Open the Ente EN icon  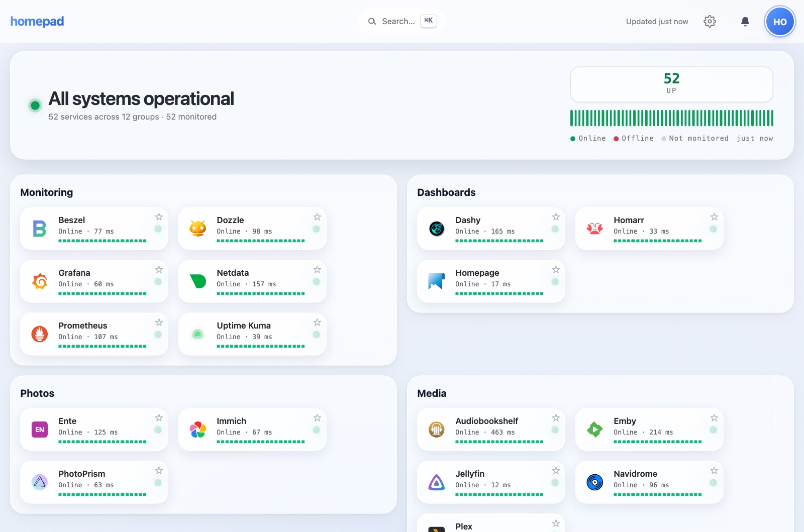40,430
